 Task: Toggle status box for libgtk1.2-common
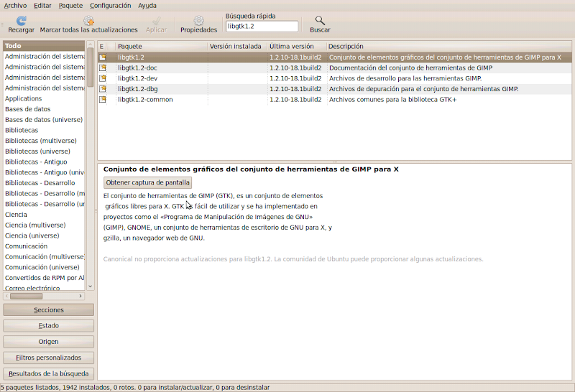103,99
